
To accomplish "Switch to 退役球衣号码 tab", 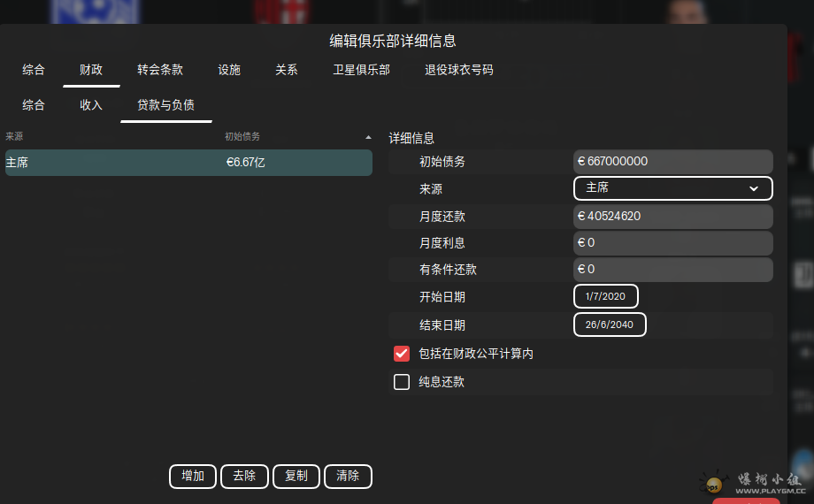I will point(459,70).
